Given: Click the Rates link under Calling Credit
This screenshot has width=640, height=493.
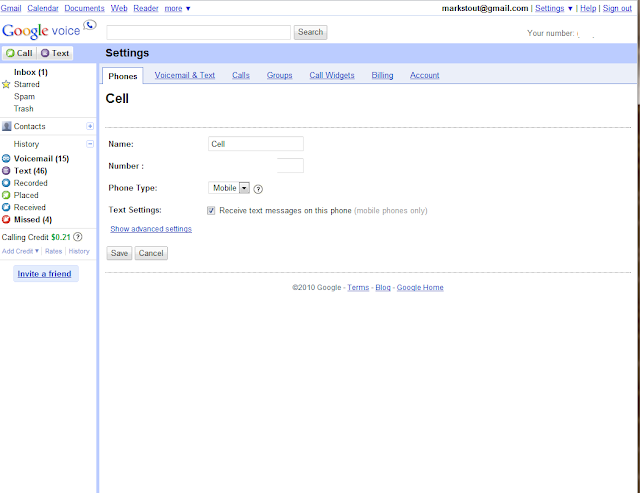Looking at the screenshot, I should (x=53, y=251).
